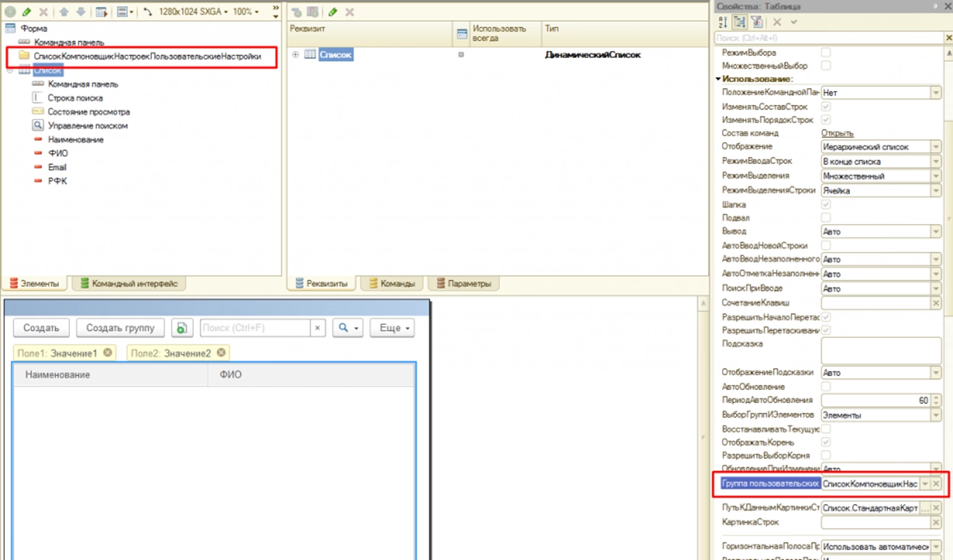The width and height of the screenshot is (953, 560).
Task: Click the check mark apply icon in the Свойства toolbar
Action: 793,22
